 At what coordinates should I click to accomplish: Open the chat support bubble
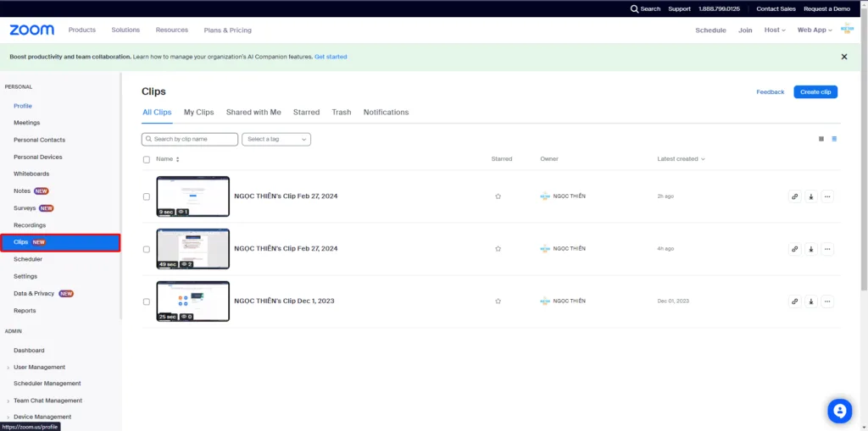(x=839, y=411)
